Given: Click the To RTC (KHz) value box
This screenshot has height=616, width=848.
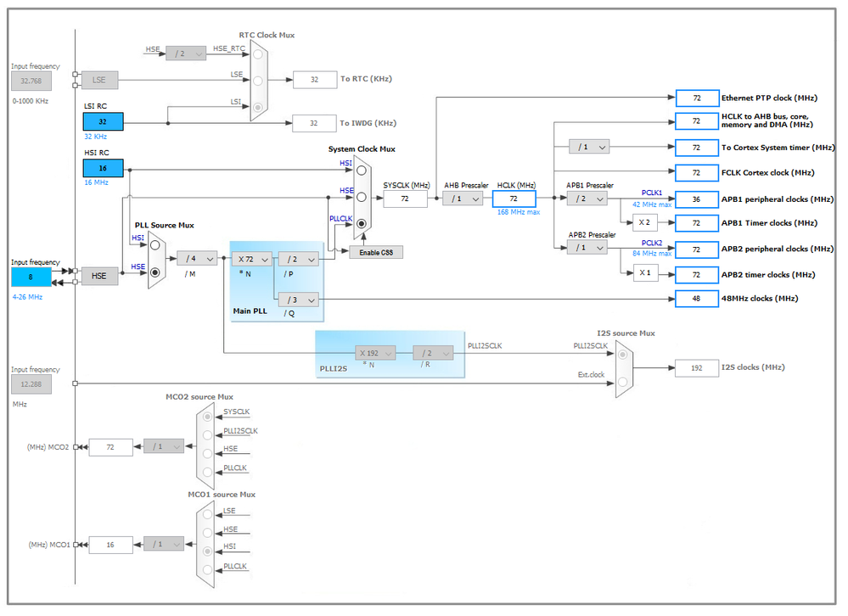Looking at the screenshot, I should [x=315, y=80].
